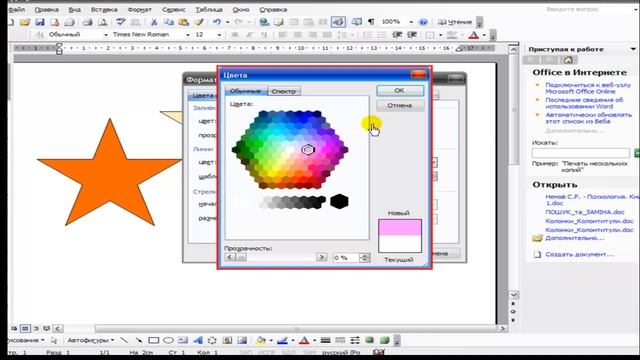Open Print Preview from the toolbar

[102, 22]
